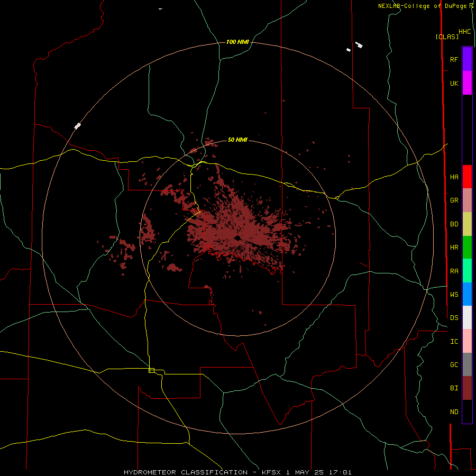This screenshot has height=476, width=476.
Task: Click the "100 NMI" range ring label
Action: (x=237, y=42)
